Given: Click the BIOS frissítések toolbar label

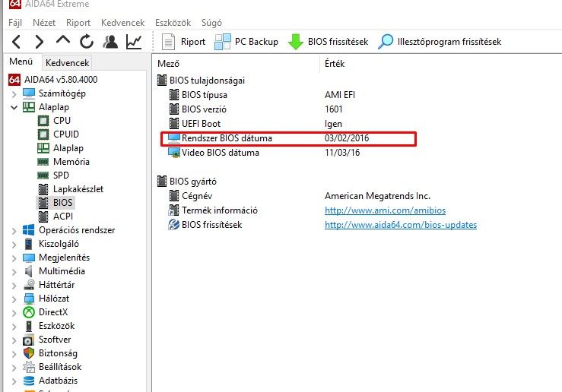Looking at the screenshot, I should click(338, 42).
